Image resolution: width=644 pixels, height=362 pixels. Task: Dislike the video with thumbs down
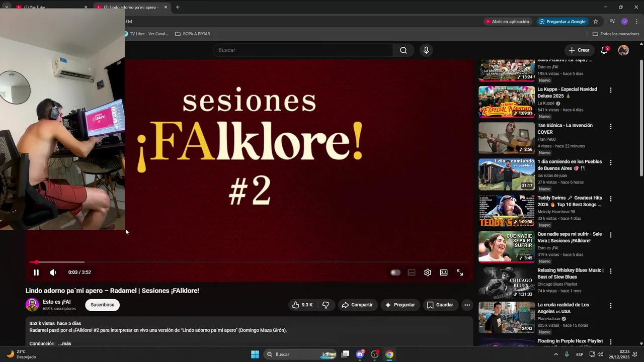click(326, 305)
